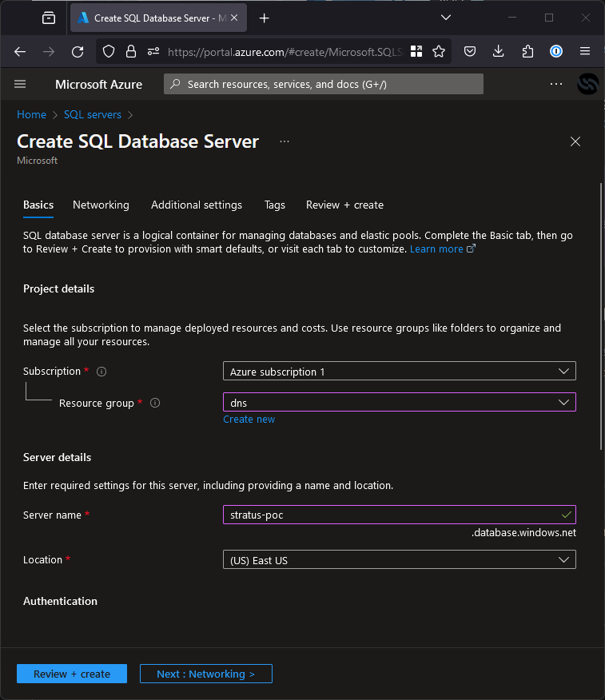
Task: Go to the Review + create tab
Action: click(344, 205)
